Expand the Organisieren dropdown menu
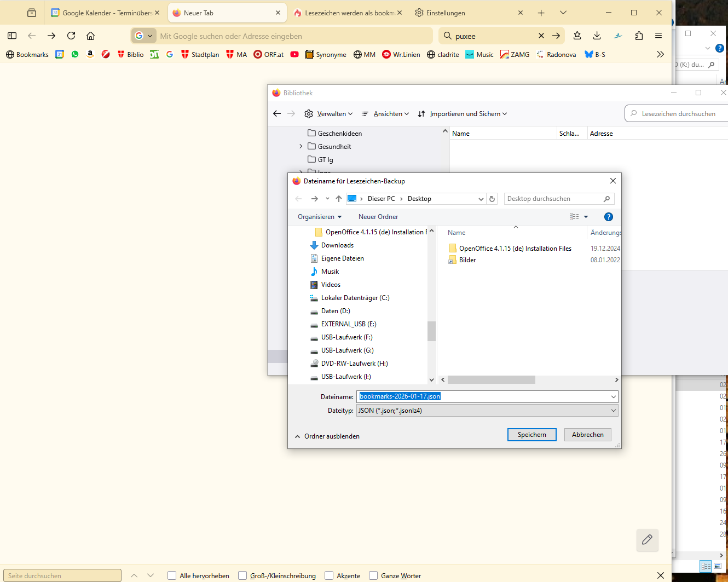The width and height of the screenshot is (728, 582). click(320, 217)
